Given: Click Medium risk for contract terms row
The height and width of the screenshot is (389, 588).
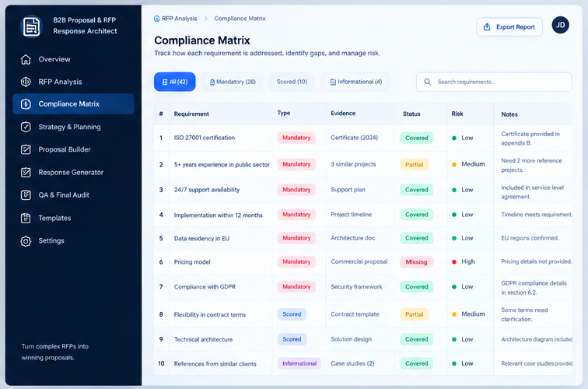Looking at the screenshot, I should point(468,314).
